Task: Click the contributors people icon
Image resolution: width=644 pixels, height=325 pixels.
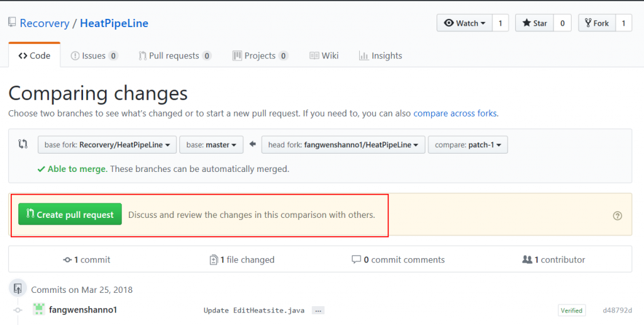Action: coord(527,259)
